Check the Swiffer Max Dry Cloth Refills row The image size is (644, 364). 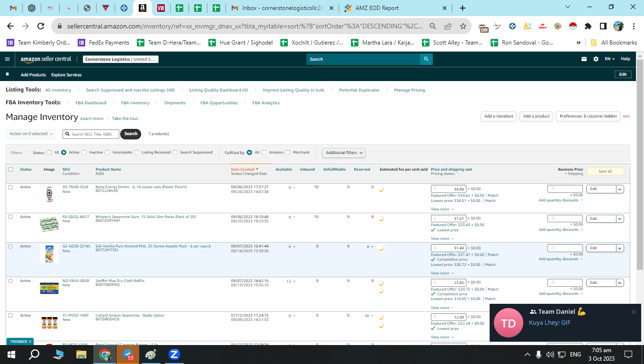click(x=10, y=281)
